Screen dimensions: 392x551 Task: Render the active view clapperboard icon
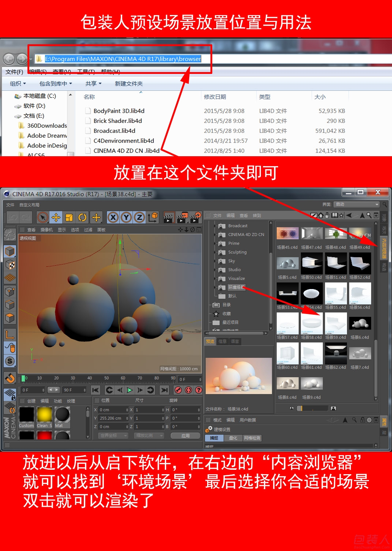pos(169,217)
